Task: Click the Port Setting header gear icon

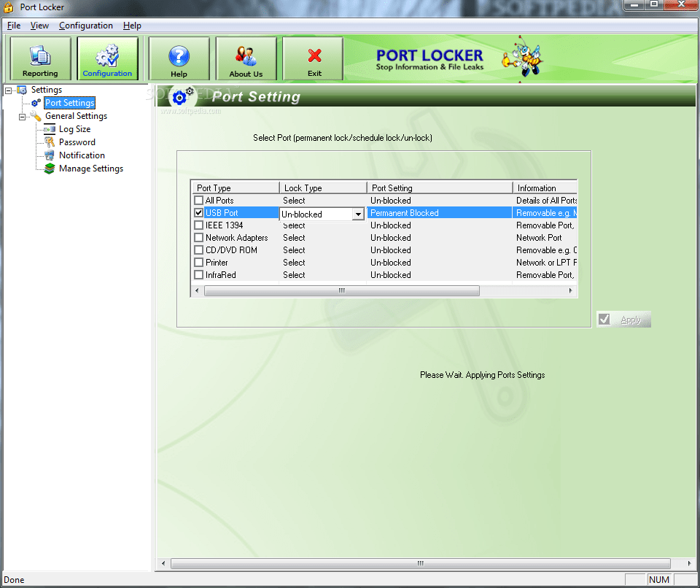Action: (182, 96)
